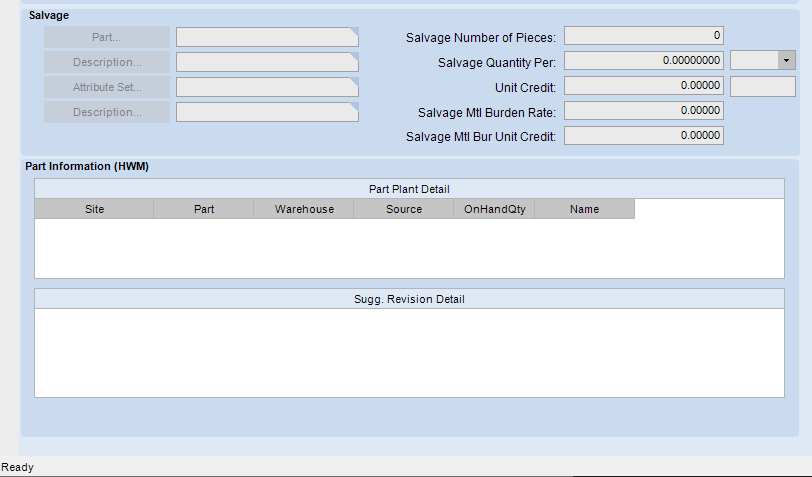
Task: Click the Salvage Quantity Per label
Action: pyautogui.click(x=497, y=63)
